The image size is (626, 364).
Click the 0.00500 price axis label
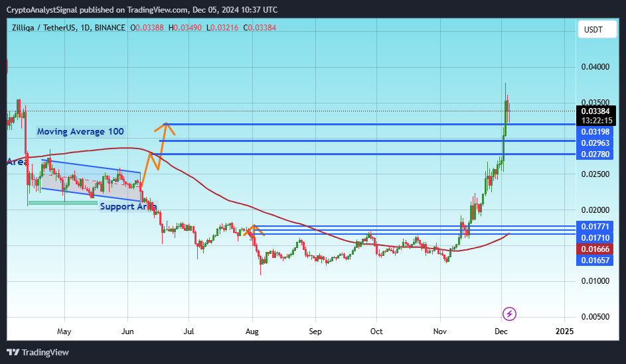595,316
